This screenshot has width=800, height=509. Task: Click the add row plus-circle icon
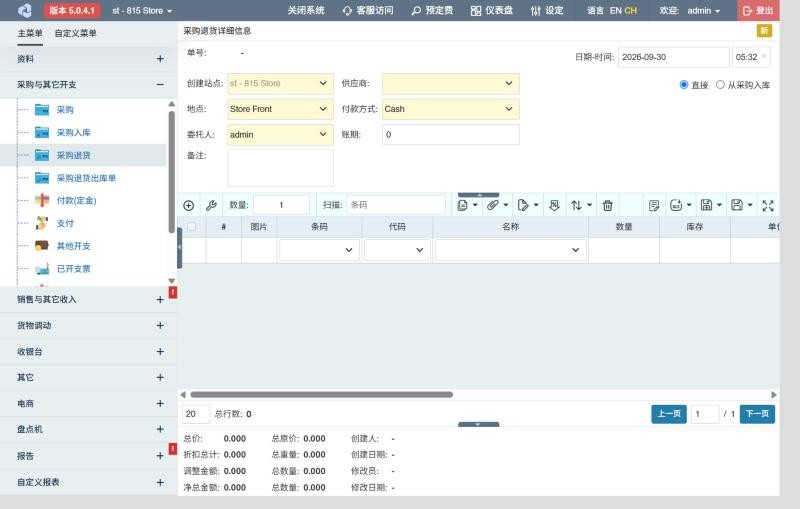click(188, 206)
